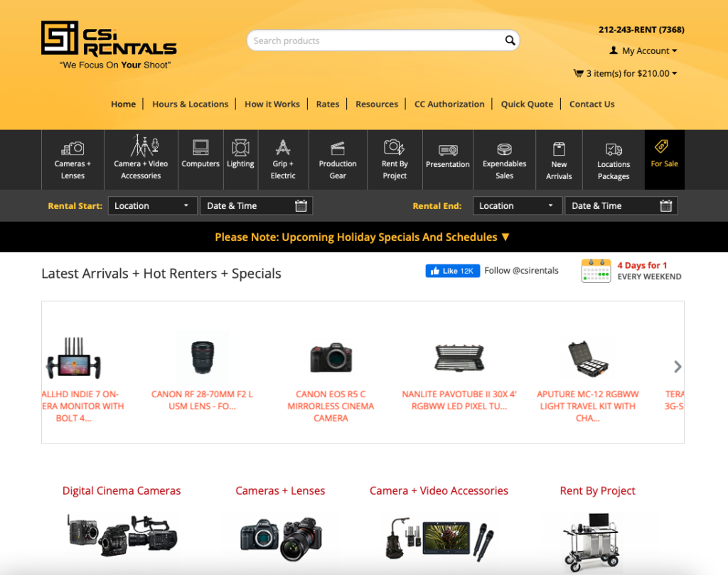Open AllHD Indie 7 monitor product link
Screen dimensions: 728x575
(x=82, y=406)
